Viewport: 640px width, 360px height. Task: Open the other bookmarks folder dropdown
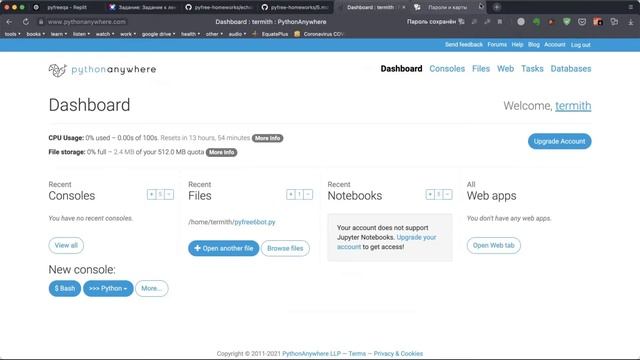214,34
